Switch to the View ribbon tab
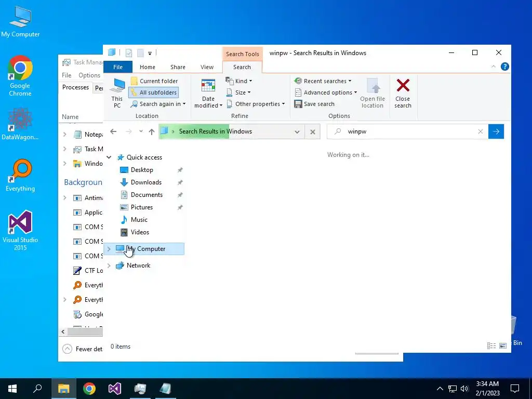Image resolution: width=532 pixels, height=399 pixels. (x=207, y=67)
